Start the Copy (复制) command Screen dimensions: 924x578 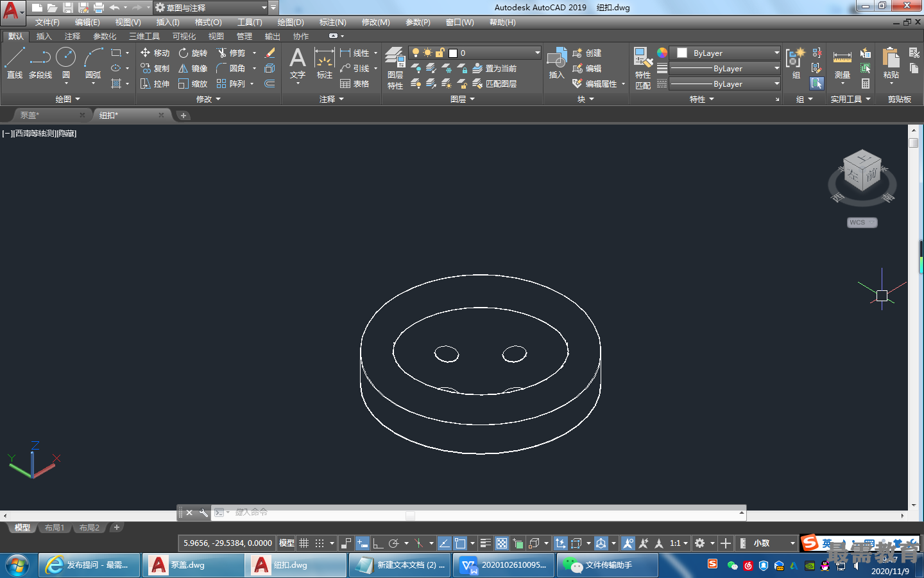point(155,68)
